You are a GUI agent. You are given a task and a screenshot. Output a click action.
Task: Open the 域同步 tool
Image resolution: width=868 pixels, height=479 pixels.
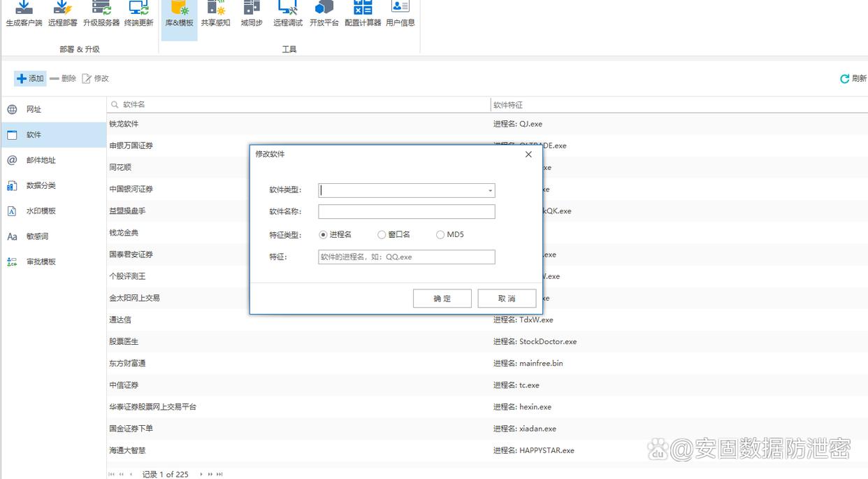252,10
